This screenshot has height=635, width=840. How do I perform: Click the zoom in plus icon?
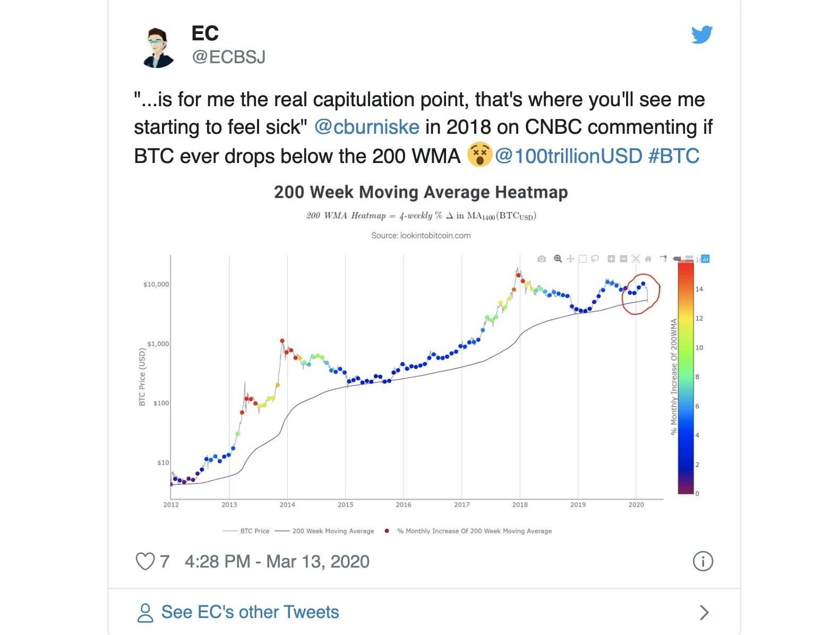[611, 259]
